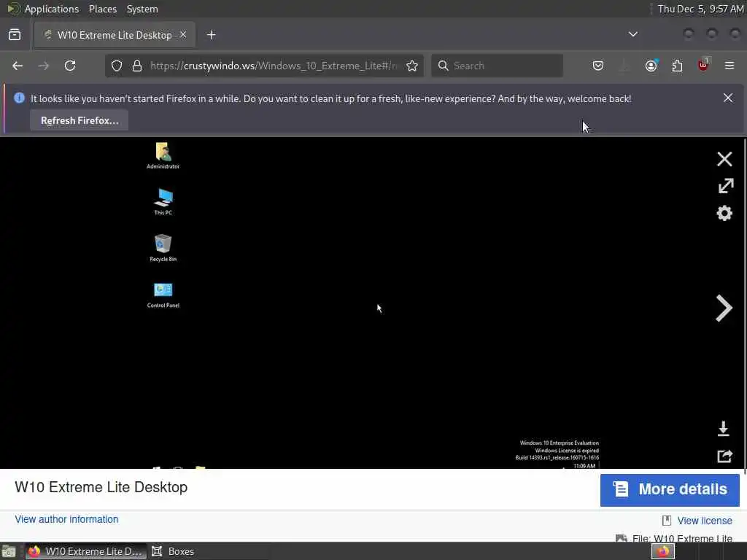747x560 pixels.
Task: Open the media viewer settings gear
Action: tap(724, 213)
